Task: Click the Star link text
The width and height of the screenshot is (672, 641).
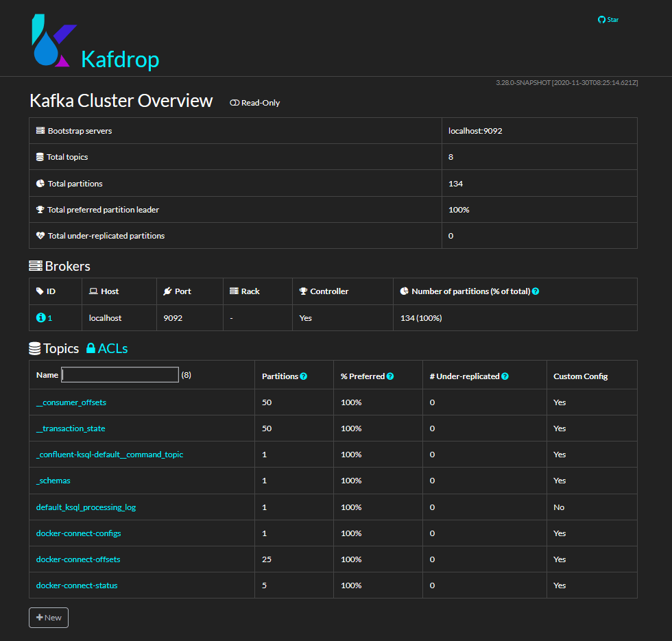Action: (613, 20)
